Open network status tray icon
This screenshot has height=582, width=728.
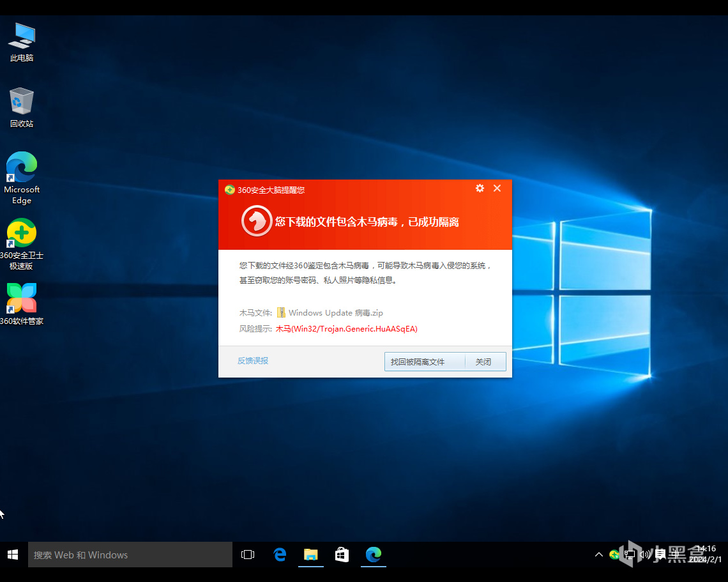(x=630, y=555)
